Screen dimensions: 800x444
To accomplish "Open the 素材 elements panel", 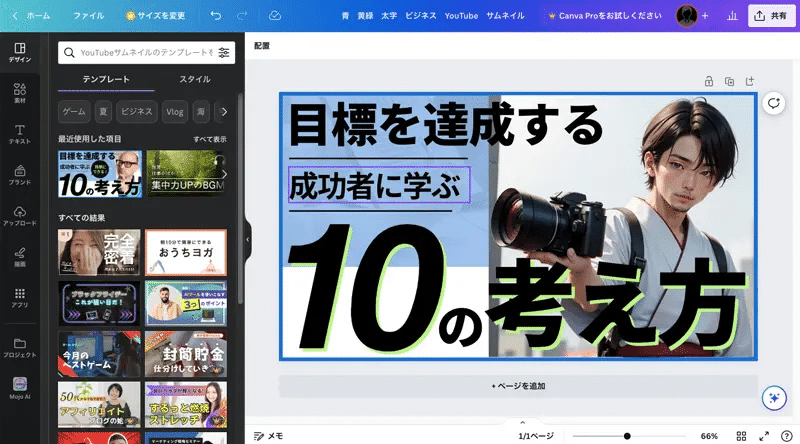I will 19,93.
